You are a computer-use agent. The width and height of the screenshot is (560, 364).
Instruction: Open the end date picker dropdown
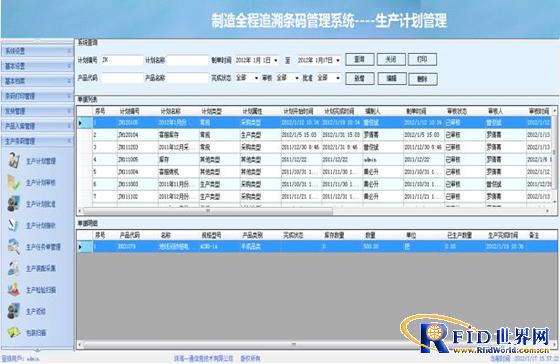click(338, 60)
